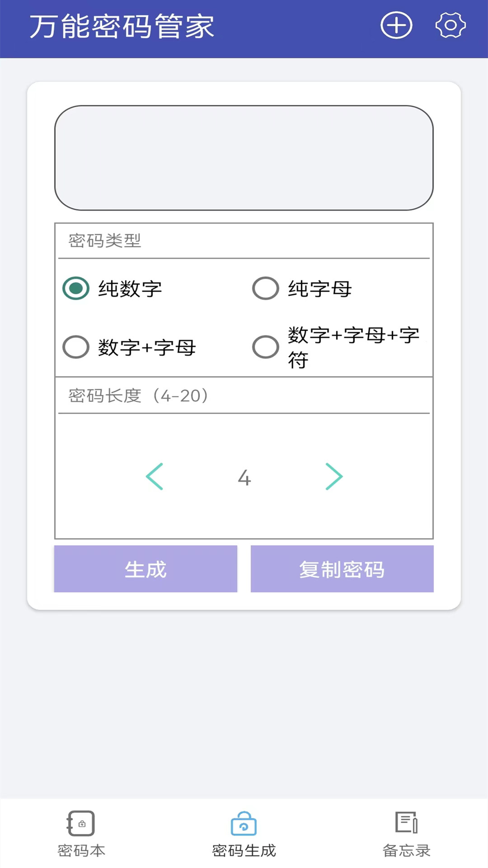Choose the 数字+字母+字符 radio option

[266, 347]
